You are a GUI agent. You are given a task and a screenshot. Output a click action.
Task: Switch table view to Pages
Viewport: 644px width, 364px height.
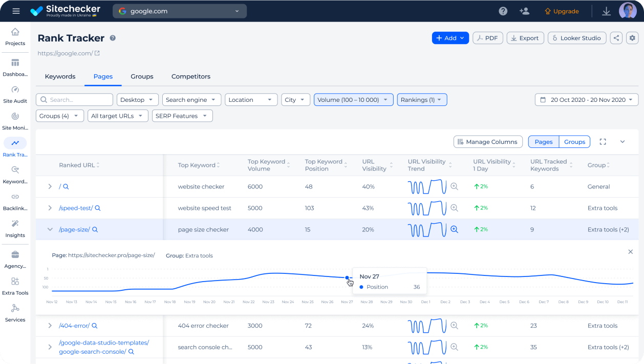pyautogui.click(x=544, y=142)
